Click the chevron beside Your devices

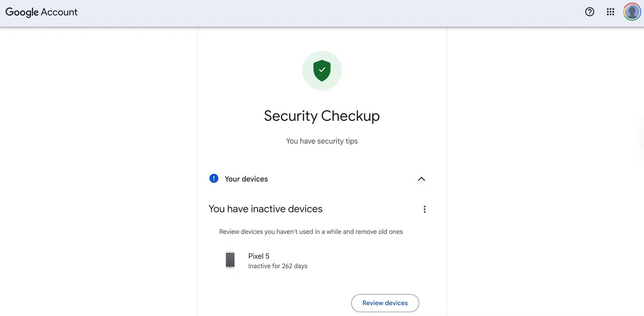[421, 179]
